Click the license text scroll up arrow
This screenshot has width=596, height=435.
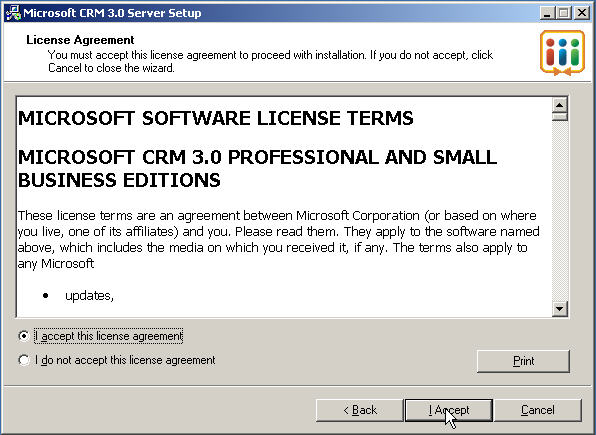coord(560,105)
